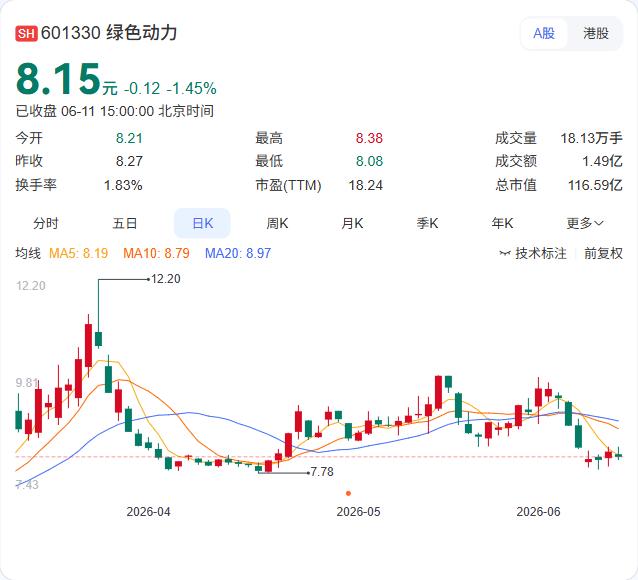638x580 pixels.
Task: Click the 换手率 value 1.83%
Action: coord(123,185)
